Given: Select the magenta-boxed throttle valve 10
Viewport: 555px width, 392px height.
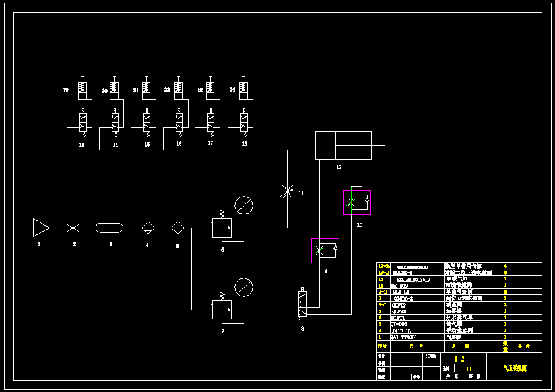Looking at the screenshot, I should pos(357,203).
